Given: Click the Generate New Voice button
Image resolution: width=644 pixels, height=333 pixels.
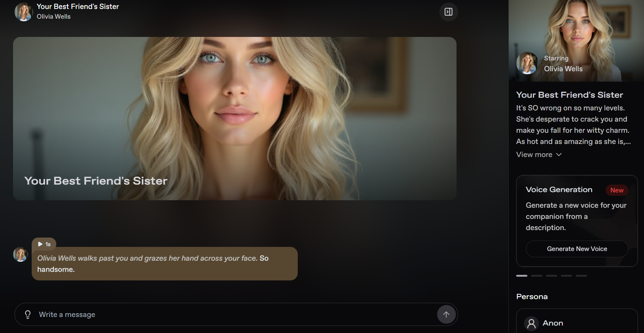Looking at the screenshot, I should (577, 249).
